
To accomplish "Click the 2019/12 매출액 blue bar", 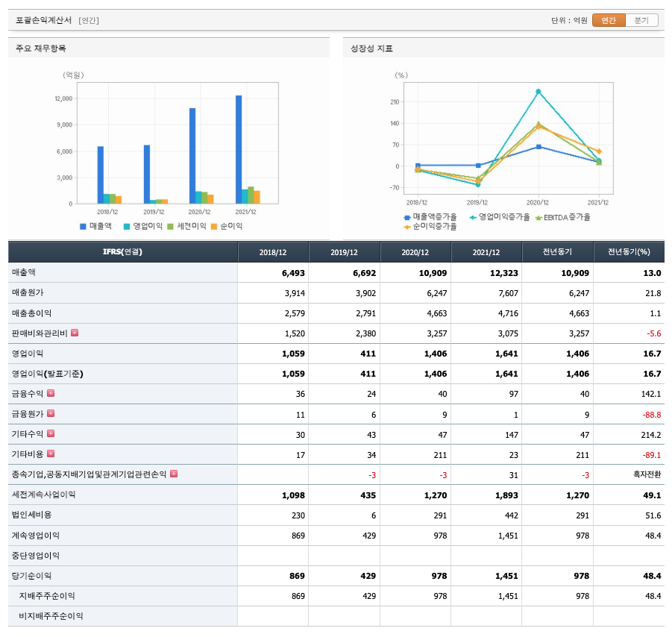I will pyautogui.click(x=147, y=175).
